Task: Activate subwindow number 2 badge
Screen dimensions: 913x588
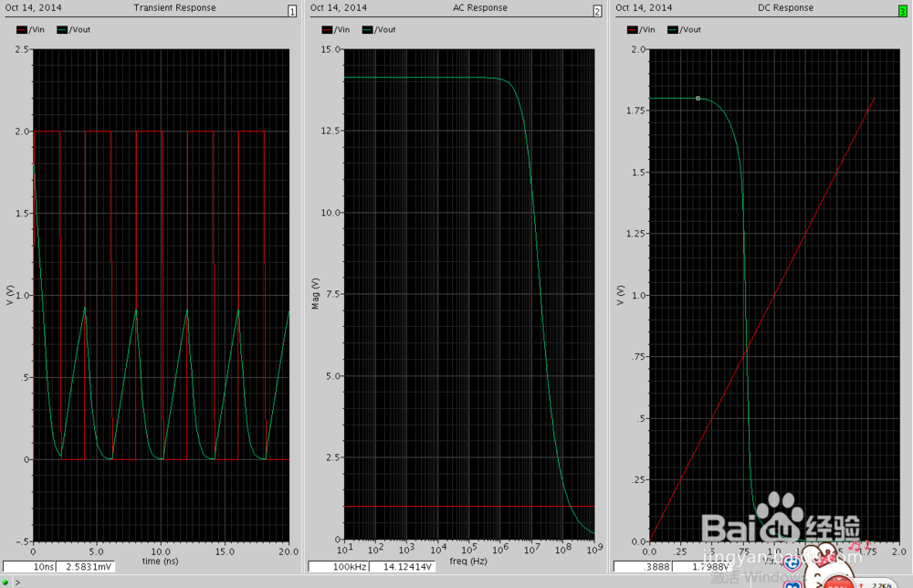Action: tap(597, 11)
